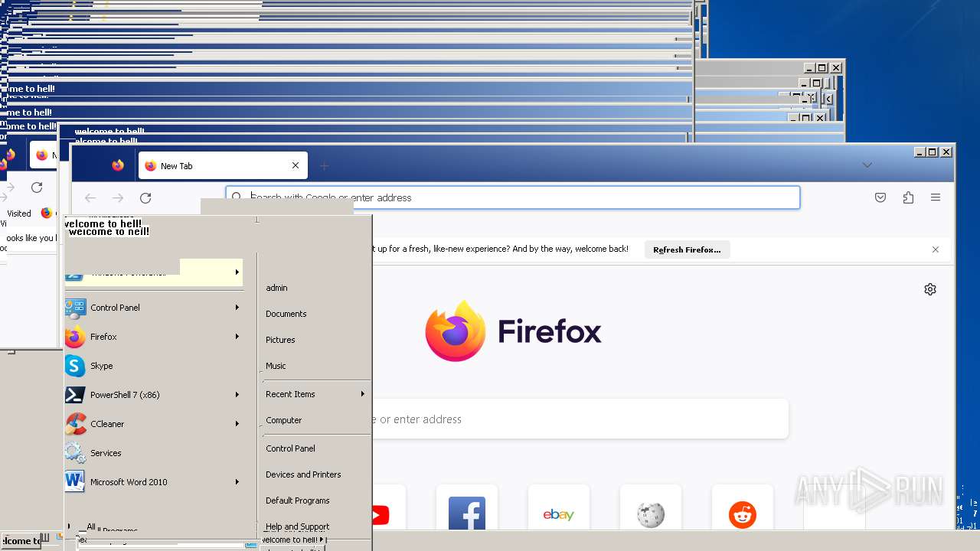Expand Control Panel submenu arrow
This screenshot has width=980, height=551.
pos(237,308)
